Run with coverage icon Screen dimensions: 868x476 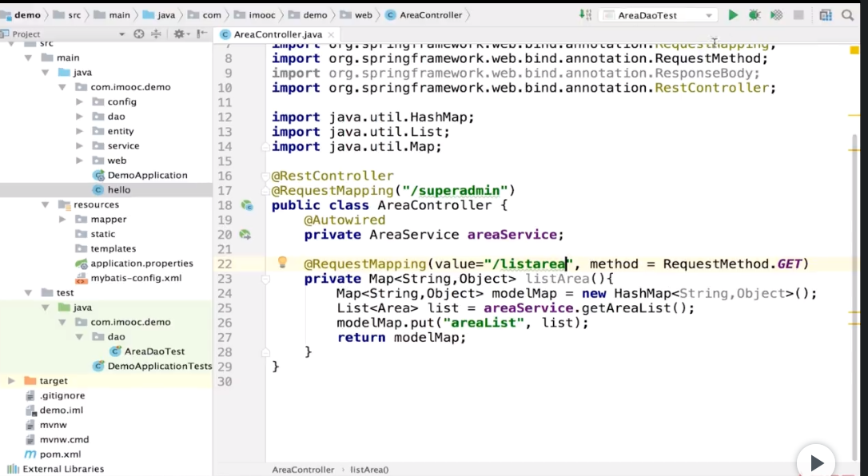click(x=777, y=15)
